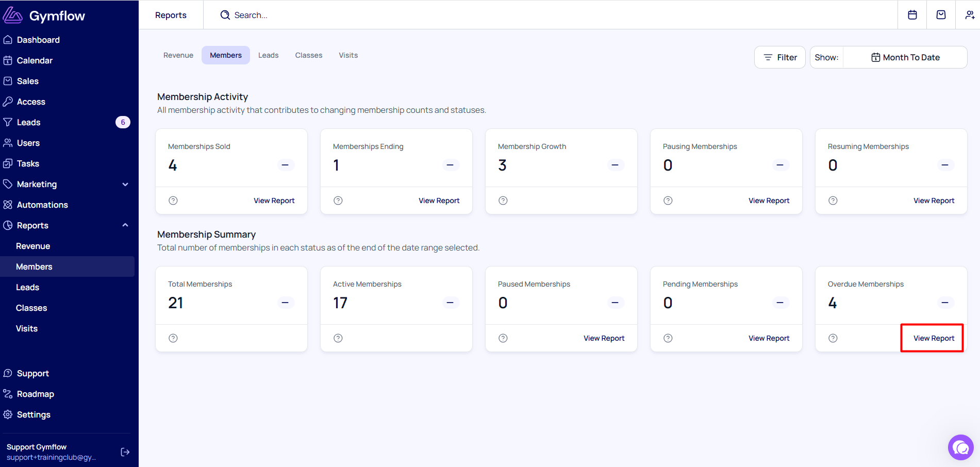Screen dimensions: 980x467
Task: View Report for Memberships Sold
Action: 274,201
